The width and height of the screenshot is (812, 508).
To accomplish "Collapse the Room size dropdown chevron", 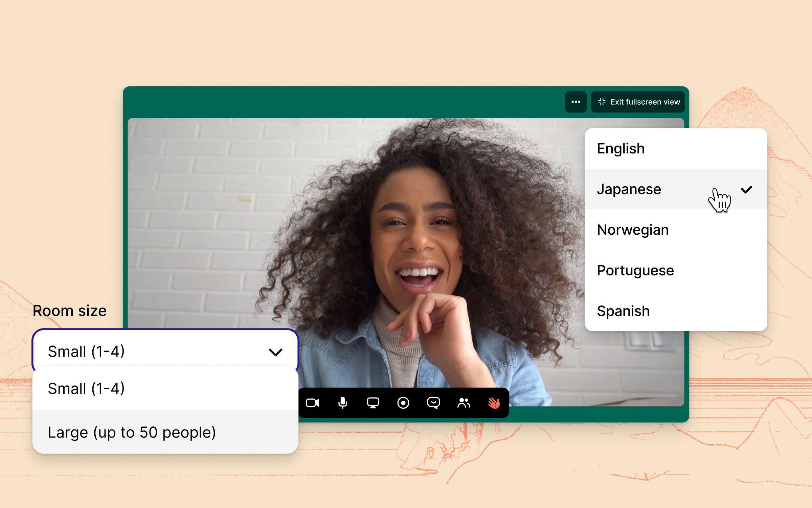I will [x=275, y=352].
